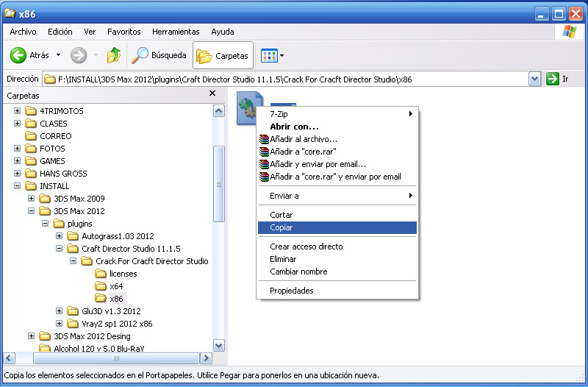
Task: Click the folder tree vertical scrollbar thumb
Action: pos(218,184)
